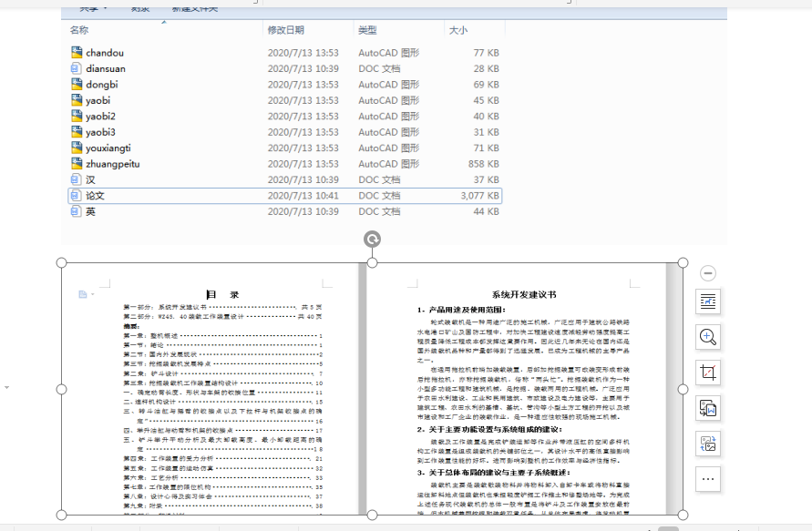The width and height of the screenshot is (812, 531).
Task: Open the text wrapping layout options icon
Action: pyautogui.click(x=706, y=301)
